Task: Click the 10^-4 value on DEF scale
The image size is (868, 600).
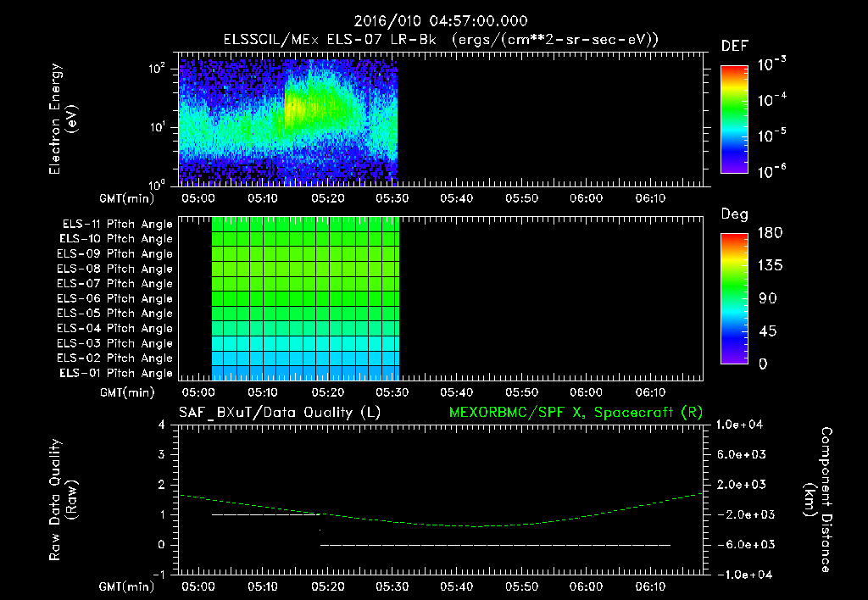Action: point(771,99)
